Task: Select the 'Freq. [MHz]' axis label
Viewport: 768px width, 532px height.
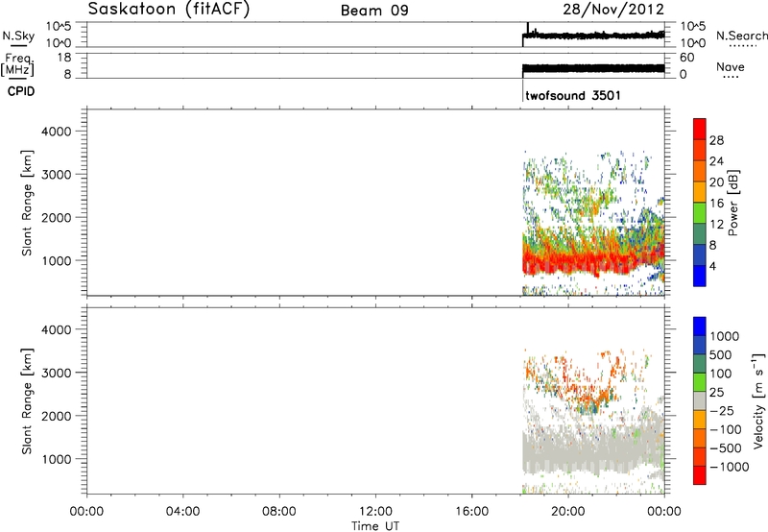Action: click(x=18, y=64)
